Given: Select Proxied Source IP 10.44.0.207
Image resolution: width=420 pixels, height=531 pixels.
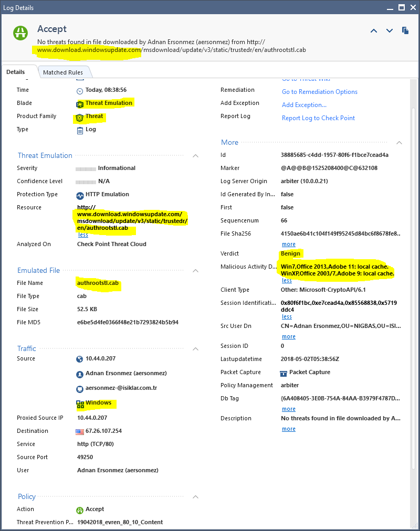Looking at the screenshot, I should (92, 418).
